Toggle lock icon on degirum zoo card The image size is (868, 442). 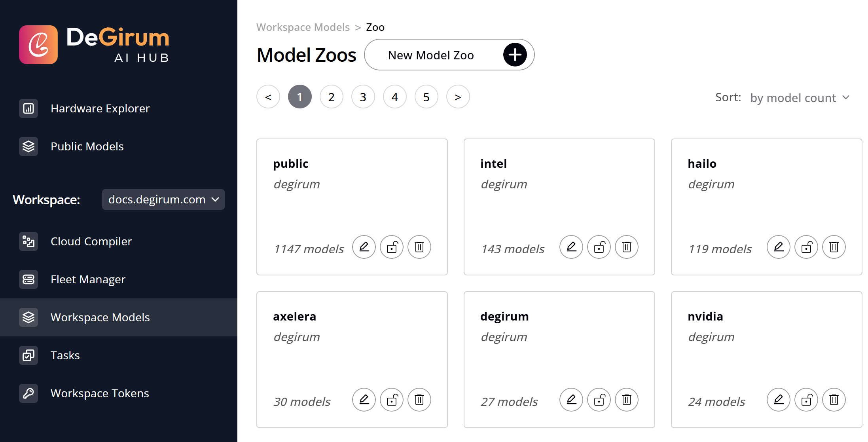[x=599, y=400]
